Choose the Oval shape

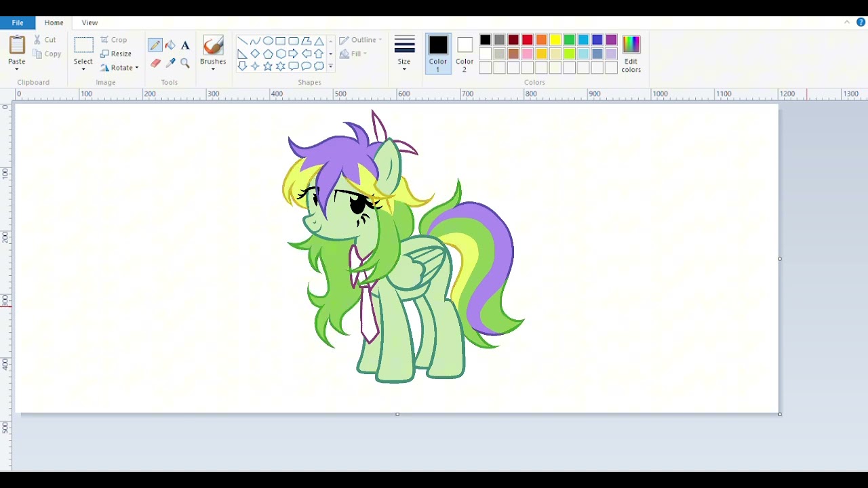[268, 41]
